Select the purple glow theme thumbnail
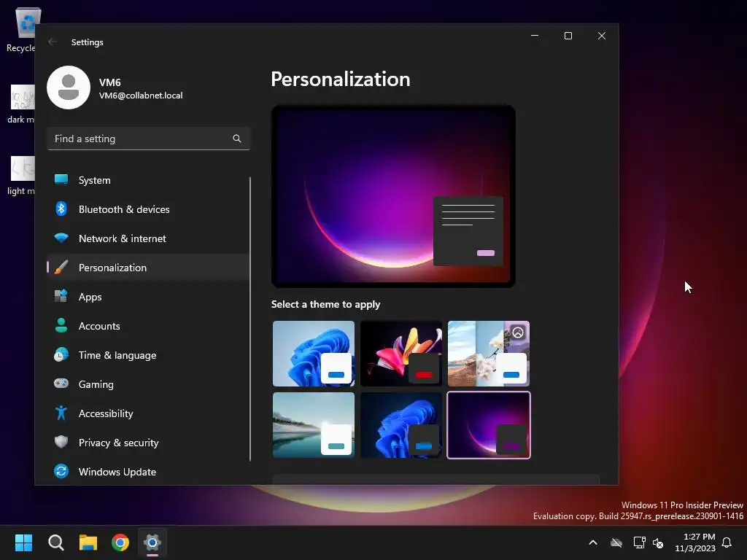 tap(488, 425)
